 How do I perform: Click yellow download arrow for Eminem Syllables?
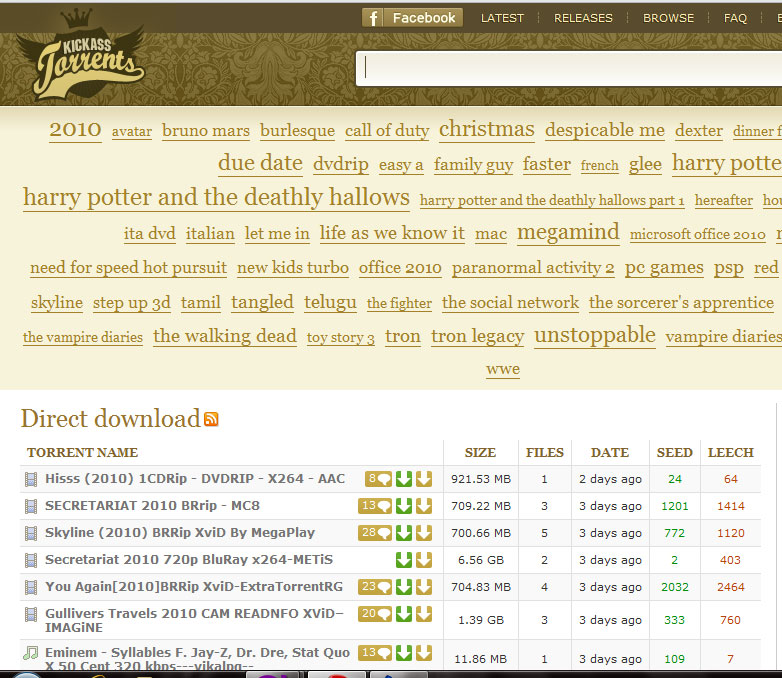pyautogui.click(x=424, y=653)
